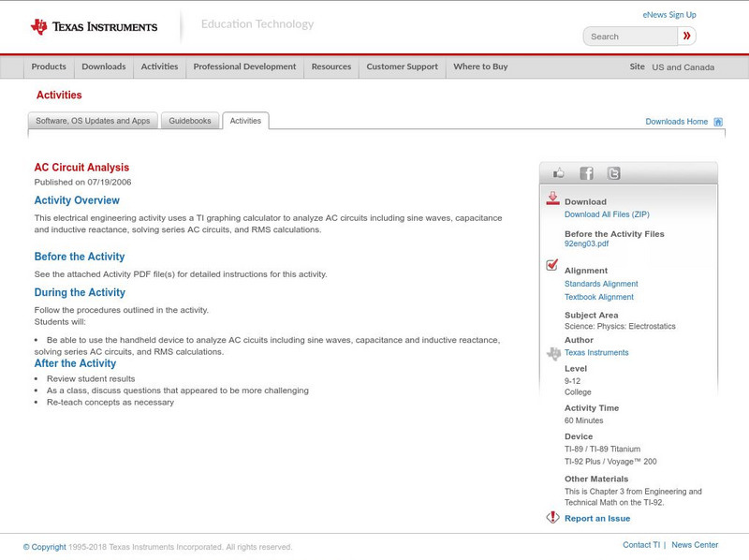Screen dimensions: 749x560
Task: Click TI-92 Plus / Voyage 200 text
Action: 610,462
